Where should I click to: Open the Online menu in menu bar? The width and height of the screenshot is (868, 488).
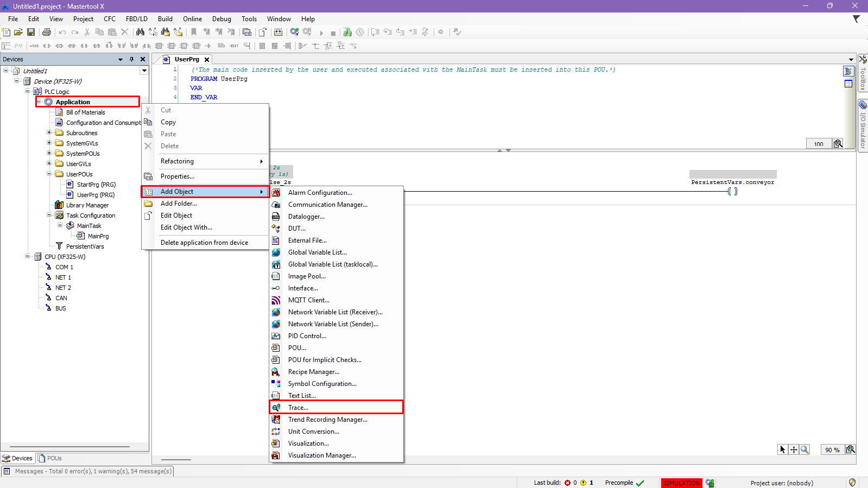tap(192, 19)
